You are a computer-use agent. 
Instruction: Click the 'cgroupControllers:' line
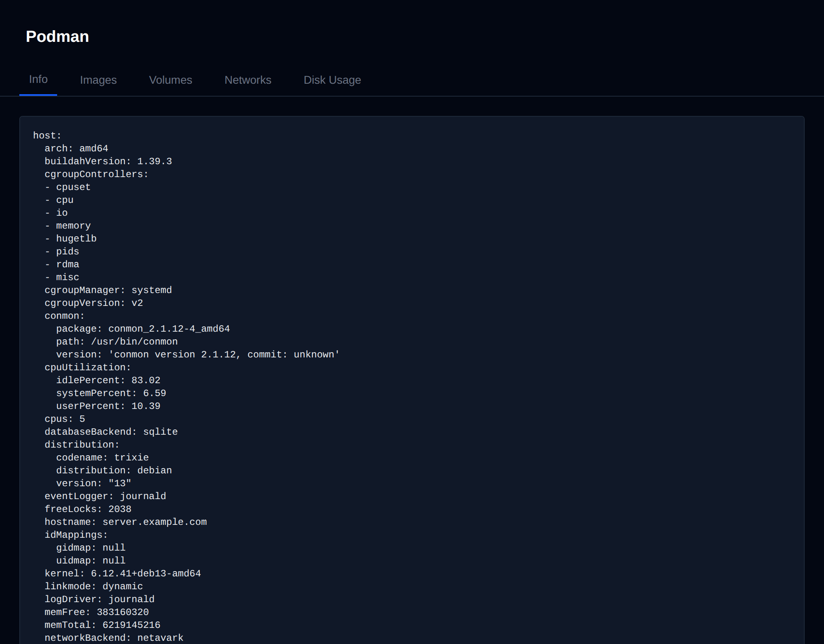pos(97,174)
